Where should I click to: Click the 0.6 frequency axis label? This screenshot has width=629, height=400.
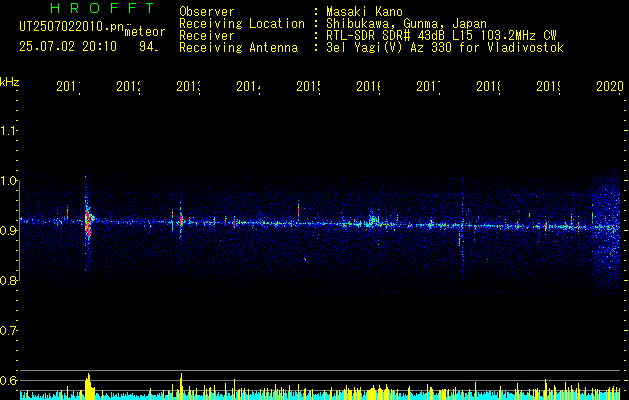click(8, 380)
